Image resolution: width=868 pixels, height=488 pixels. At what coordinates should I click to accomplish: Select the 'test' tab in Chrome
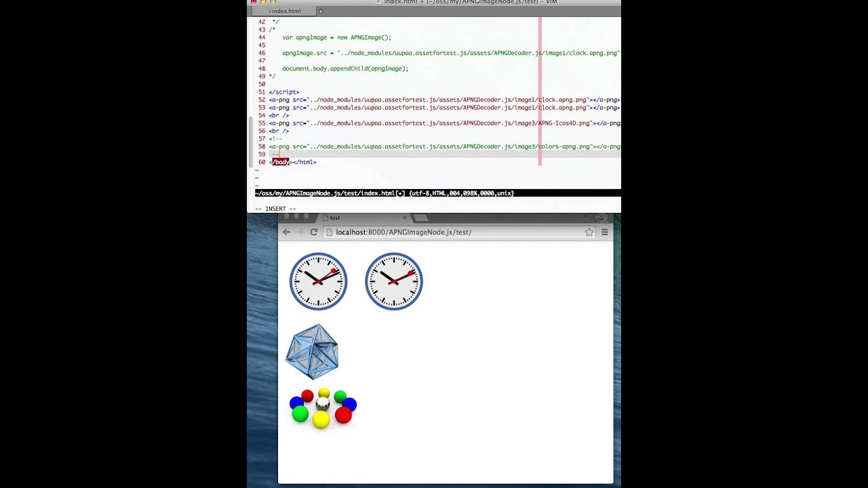coord(364,218)
